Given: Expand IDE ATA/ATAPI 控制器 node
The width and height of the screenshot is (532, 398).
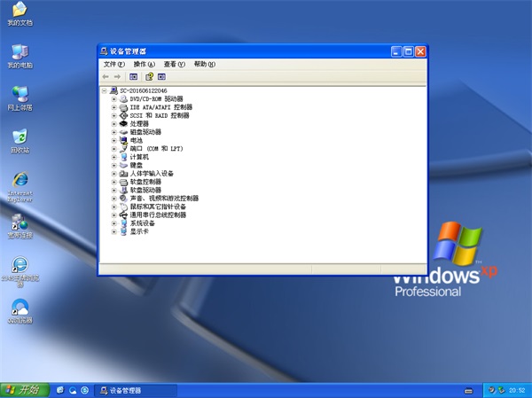Looking at the screenshot, I should (x=113, y=107).
